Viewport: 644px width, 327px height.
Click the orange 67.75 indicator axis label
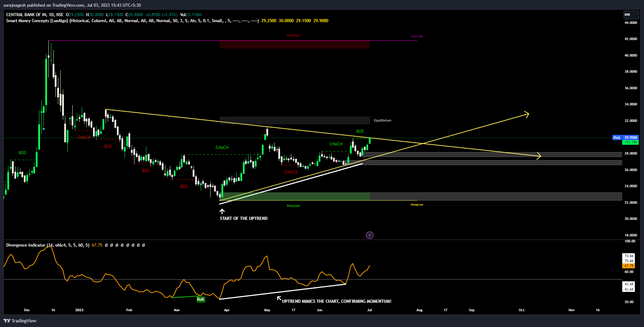pos(629,266)
